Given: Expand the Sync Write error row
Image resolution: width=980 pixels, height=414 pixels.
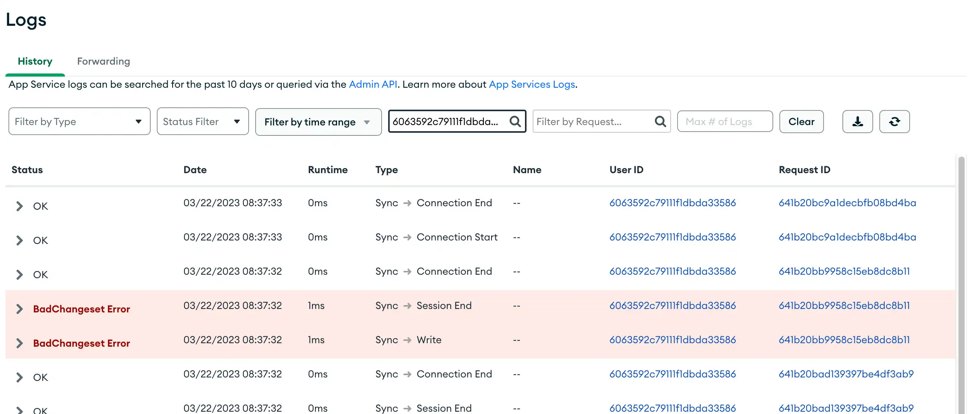Looking at the screenshot, I should (20, 343).
